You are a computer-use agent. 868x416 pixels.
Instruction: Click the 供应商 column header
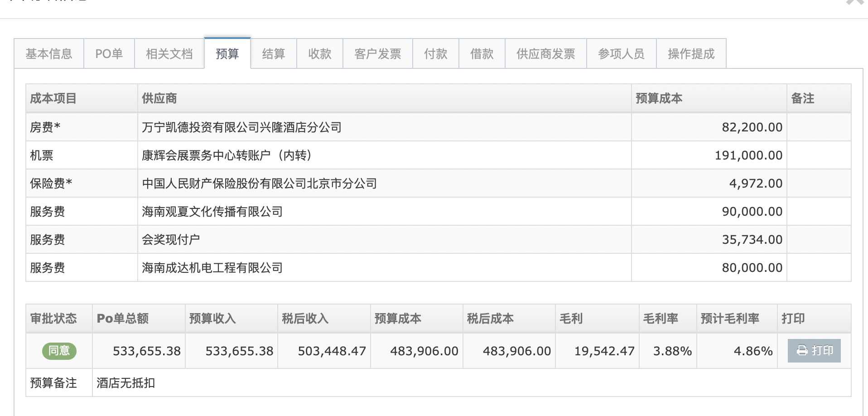[x=159, y=98]
